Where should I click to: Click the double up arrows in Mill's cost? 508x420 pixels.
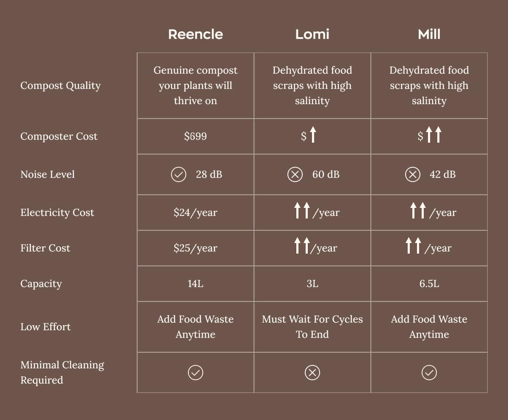[x=433, y=135]
